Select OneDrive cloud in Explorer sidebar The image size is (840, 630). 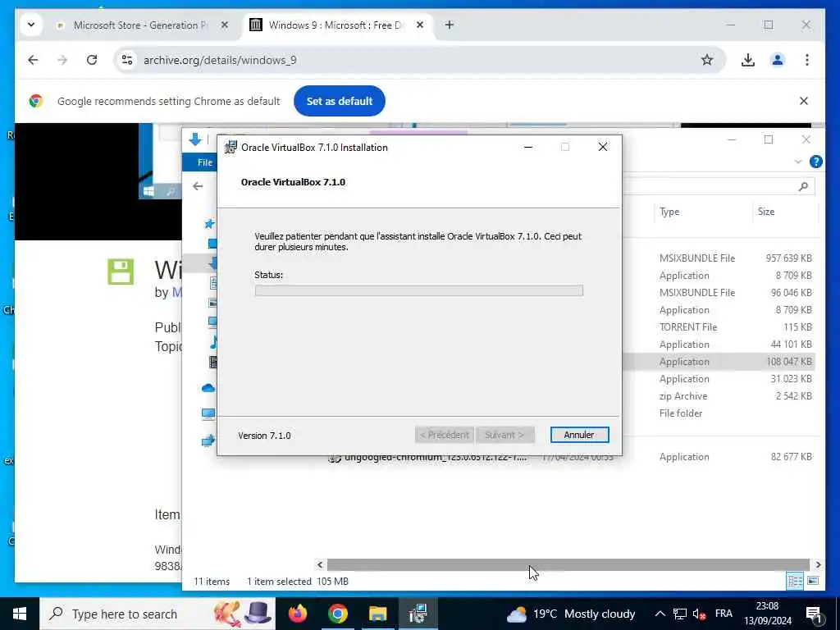[x=208, y=387]
